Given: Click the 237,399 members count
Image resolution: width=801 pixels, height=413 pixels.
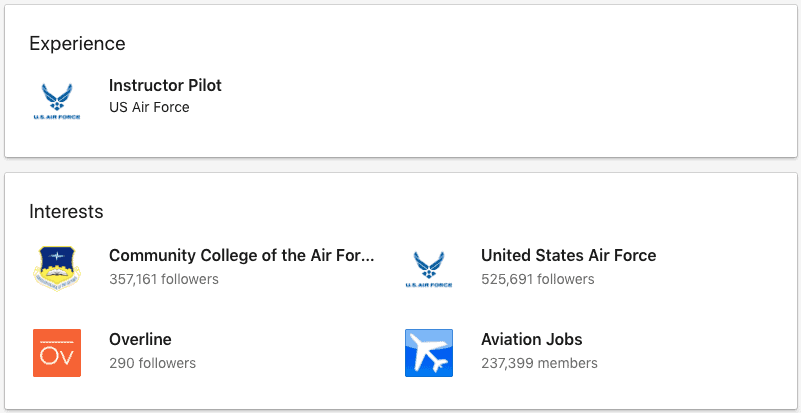Looking at the screenshot, I should pyautogui.click(x=539, y=363).
